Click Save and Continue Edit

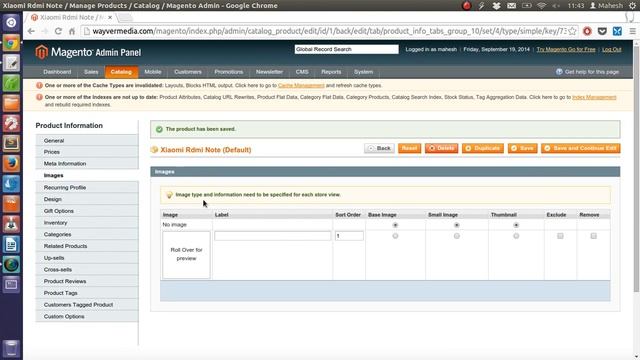point(580,149)
